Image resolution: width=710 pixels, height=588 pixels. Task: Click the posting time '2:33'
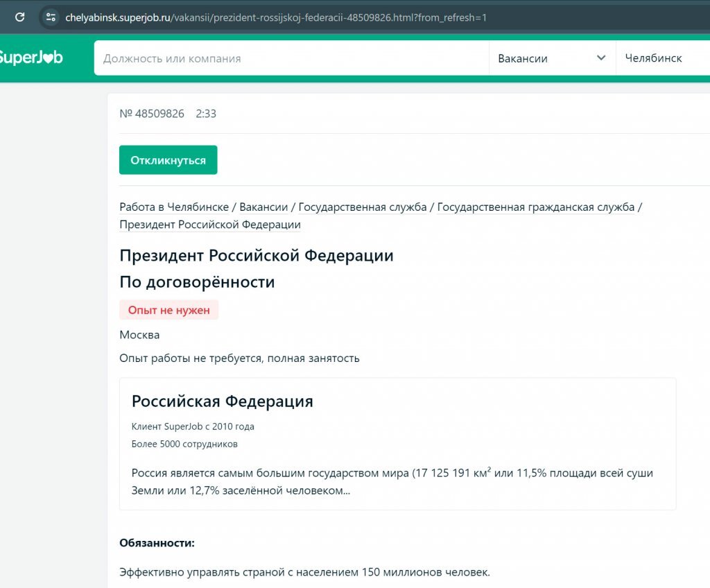(206, 114)
